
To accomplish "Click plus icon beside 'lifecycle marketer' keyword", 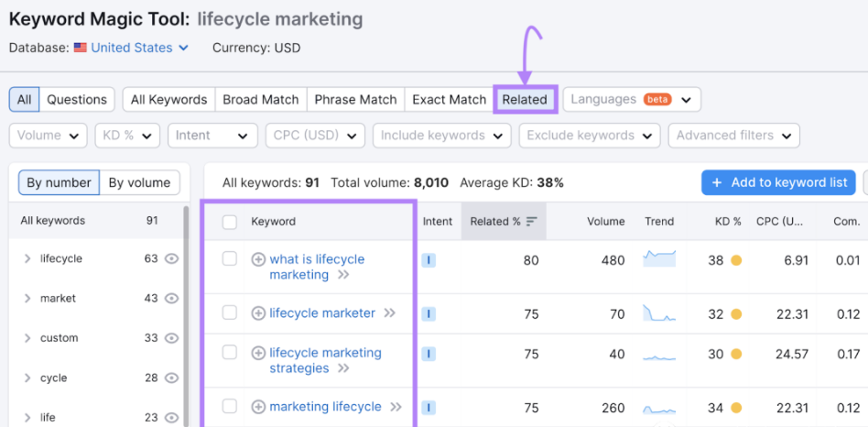I will coord(258,313).
